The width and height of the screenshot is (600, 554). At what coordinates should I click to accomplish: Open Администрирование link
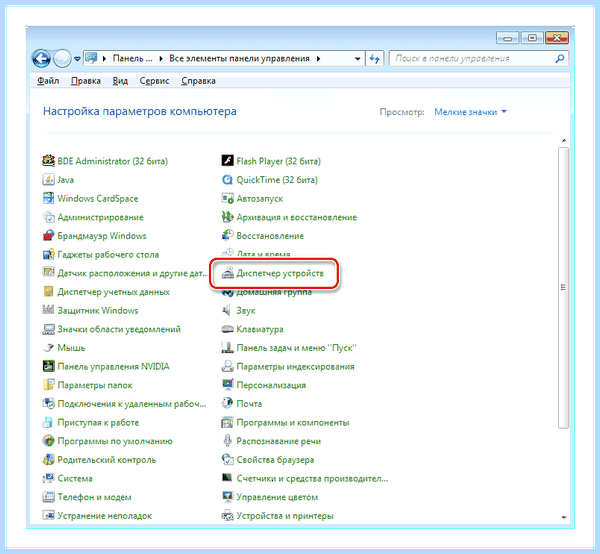pyautogui.click(x=100, y=217)
